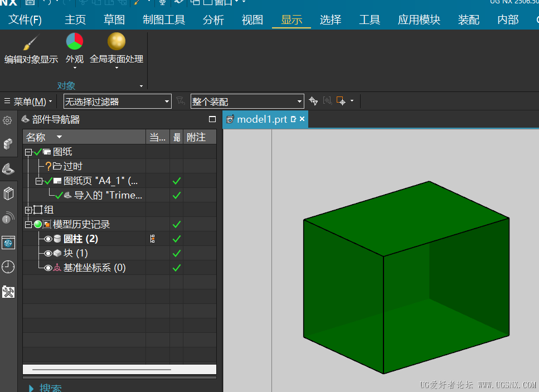The image size is (539, 392).
Task: Click the settings gear in left sidebar
Action: point(8,120)
